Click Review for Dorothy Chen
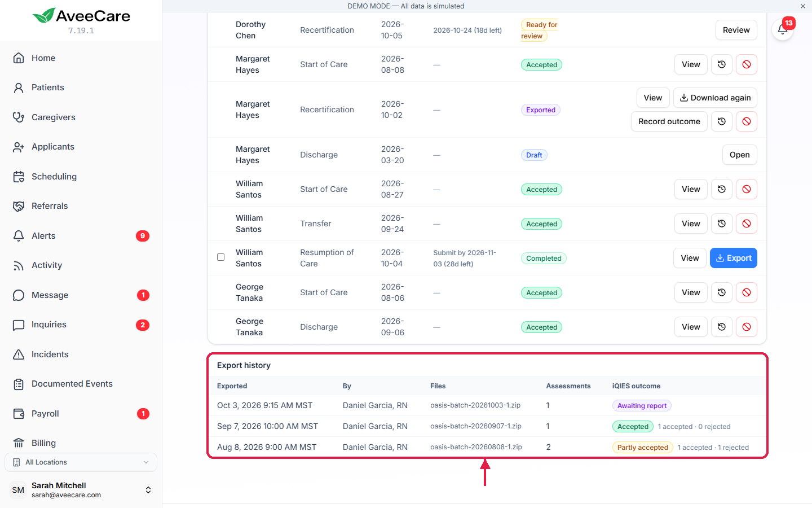This screenshot has height=508, width=812. click(x=736, y=30)
